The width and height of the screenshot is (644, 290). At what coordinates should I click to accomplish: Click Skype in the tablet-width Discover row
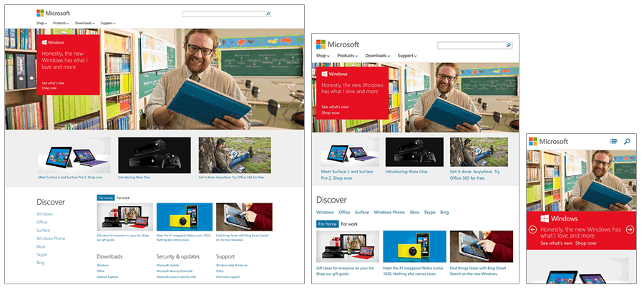pos(429,213)
